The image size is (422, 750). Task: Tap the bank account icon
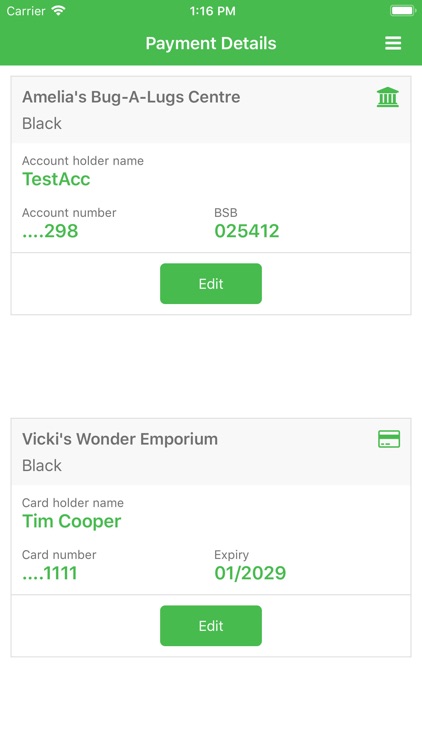(x=388, y=97)
